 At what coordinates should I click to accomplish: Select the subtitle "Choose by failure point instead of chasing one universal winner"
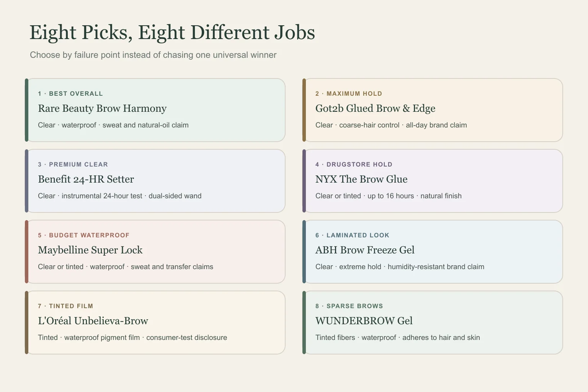pyautogui.click(x=153, y=55)
